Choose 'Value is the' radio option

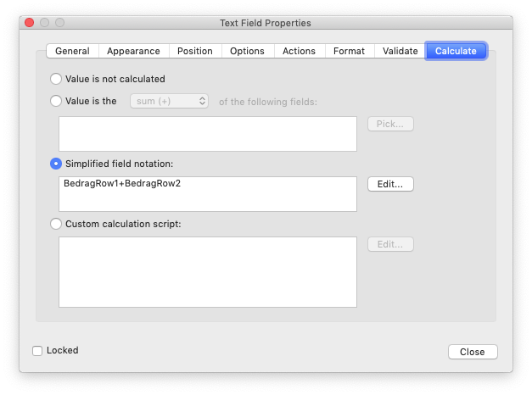pos(56,101)
